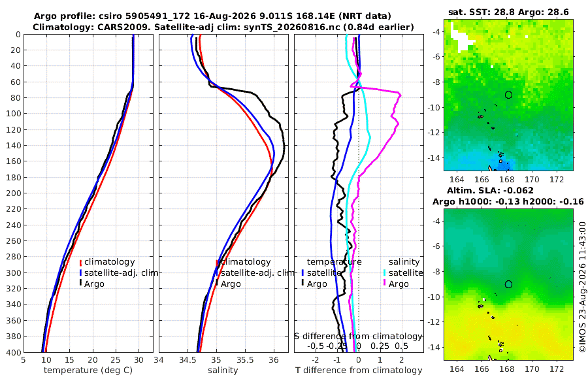Click the 'temperature (deg C)' axis label
Image resolution: width=588 pixels, height=379 pixels.
(88, 371)
